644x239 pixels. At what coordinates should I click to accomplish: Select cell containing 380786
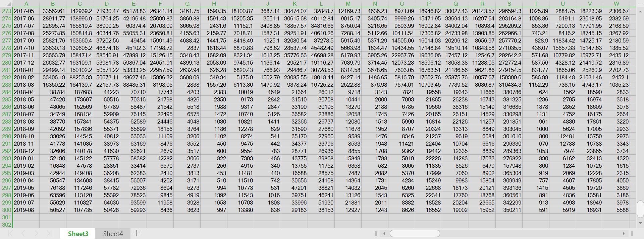pos(509,92)
